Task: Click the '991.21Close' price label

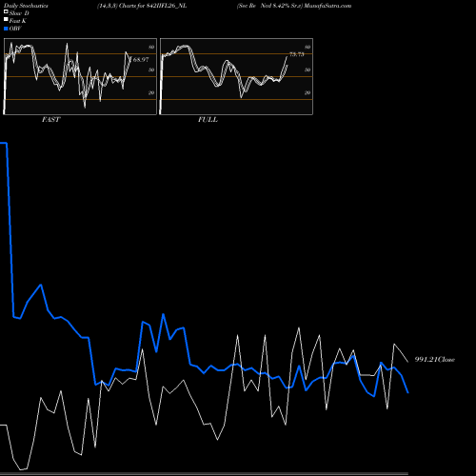Action: (435, 360)
